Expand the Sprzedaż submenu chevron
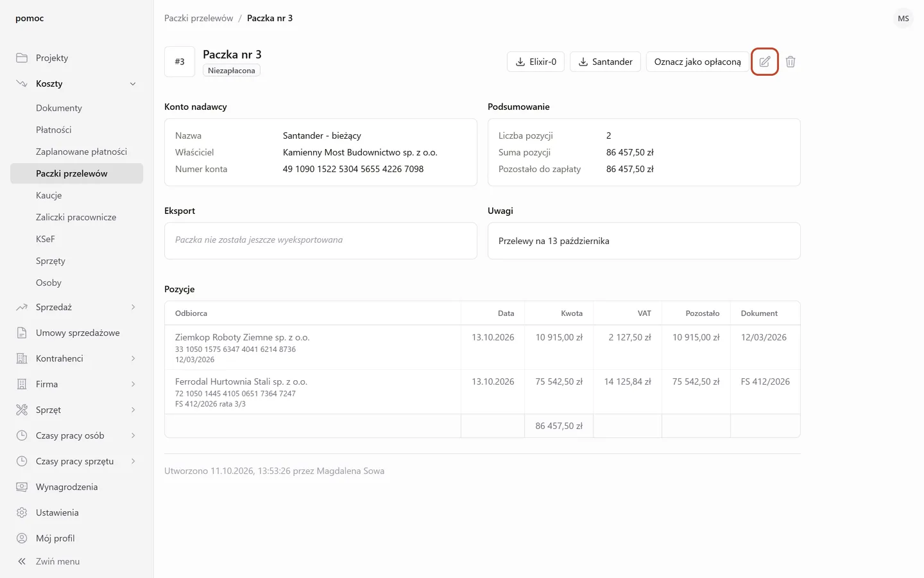Viewport: 924px width, 578px height. [133, 307]
